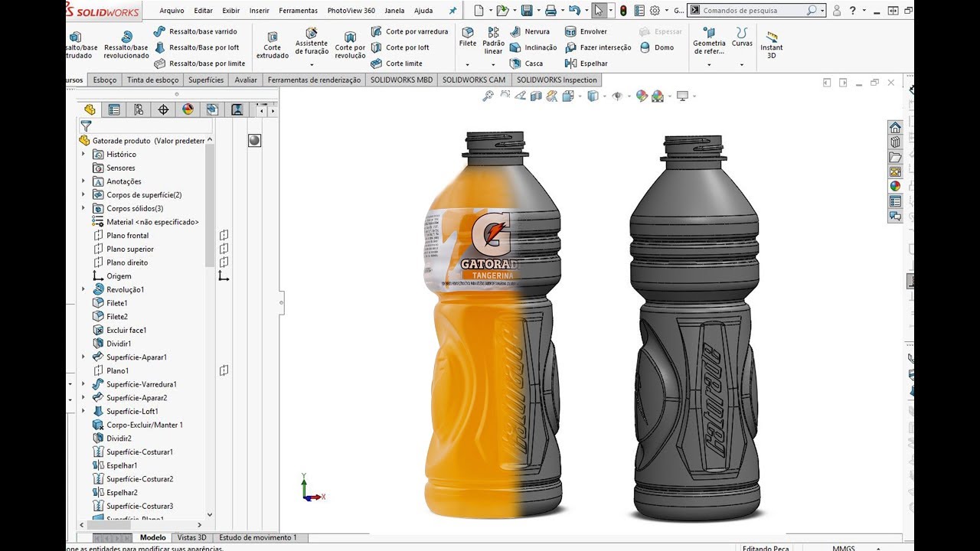Open Appearances tab in the task pane
This screenshot has height=551, width=980.
coord(894,186)
